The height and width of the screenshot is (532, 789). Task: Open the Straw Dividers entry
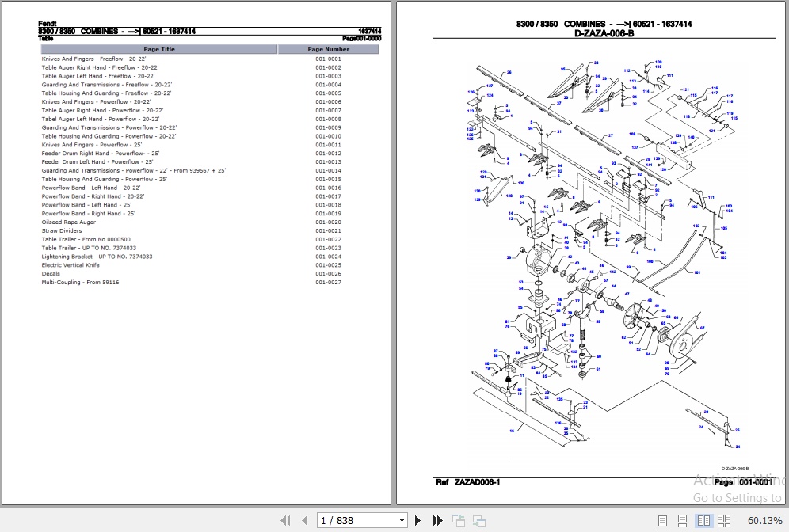(x=62, y=230)
